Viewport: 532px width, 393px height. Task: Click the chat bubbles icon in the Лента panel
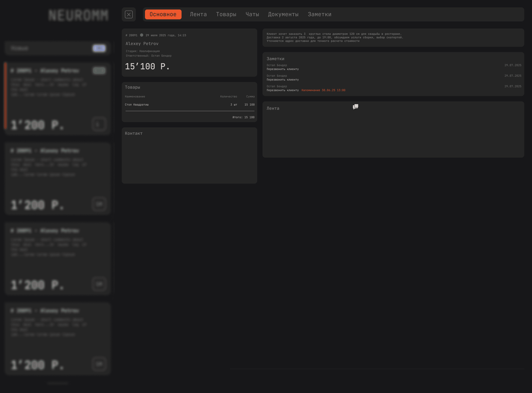(x=356, y=107)
